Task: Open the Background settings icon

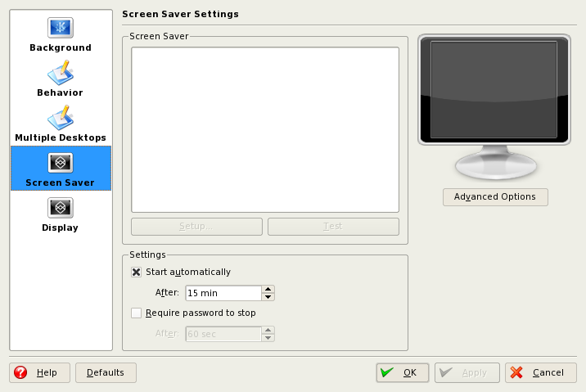Action: coord(61,29)
